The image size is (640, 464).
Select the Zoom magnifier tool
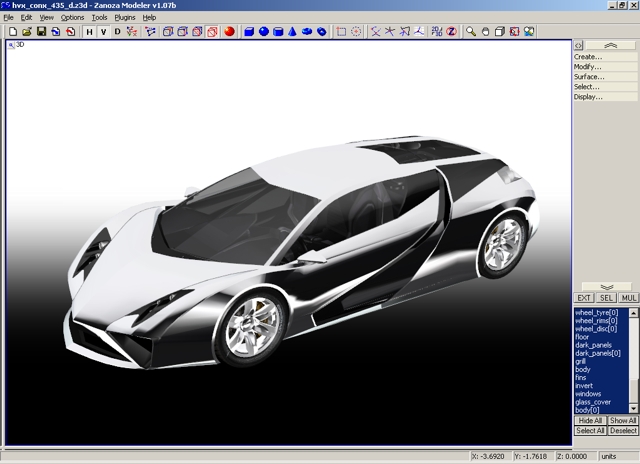[471, 32]
